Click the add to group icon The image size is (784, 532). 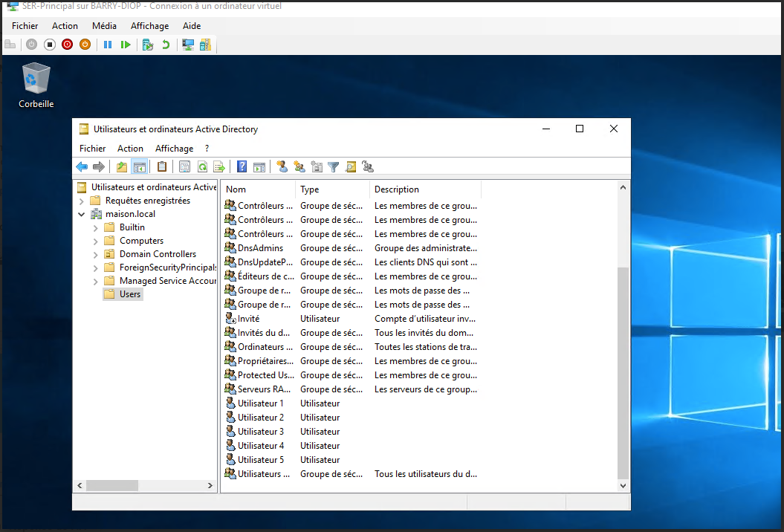(x=368, y=166)
